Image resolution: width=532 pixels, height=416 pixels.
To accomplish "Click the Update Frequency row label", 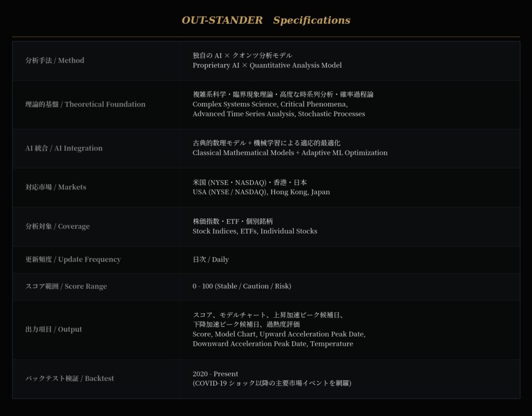I will tap(73, 259).
